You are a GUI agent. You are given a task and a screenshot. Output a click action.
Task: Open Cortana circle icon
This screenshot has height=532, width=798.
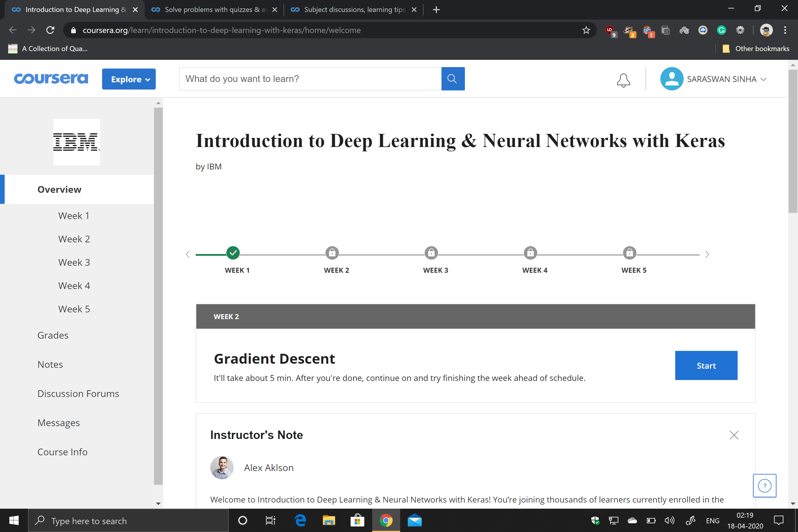(x=243, y=520)
